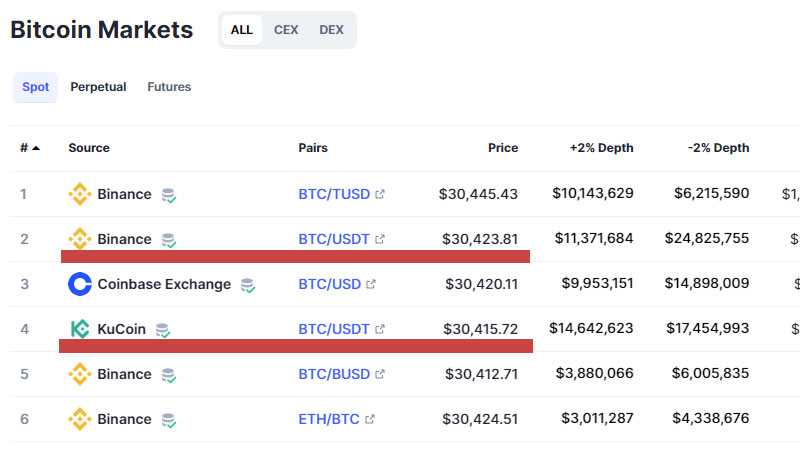This screenshot has height=450, width=800.
Task: Click depth value $6,215,590
Action: [x=711, y=193]
